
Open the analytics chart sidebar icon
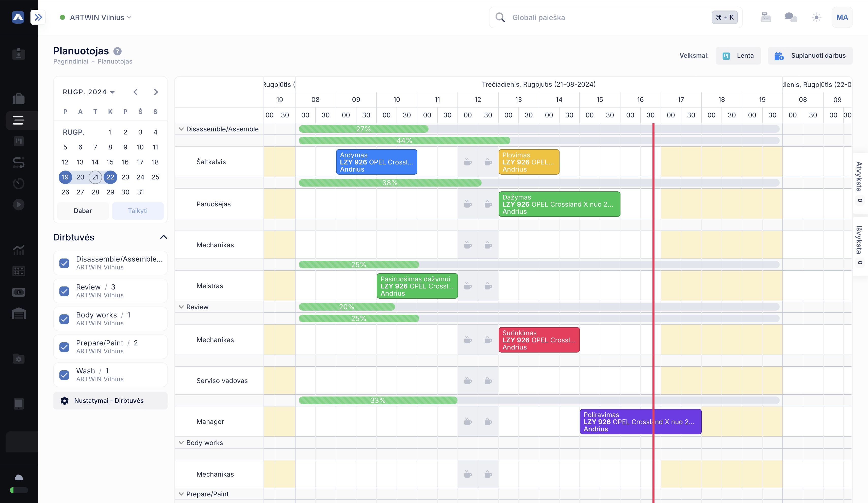click(19, 250)
